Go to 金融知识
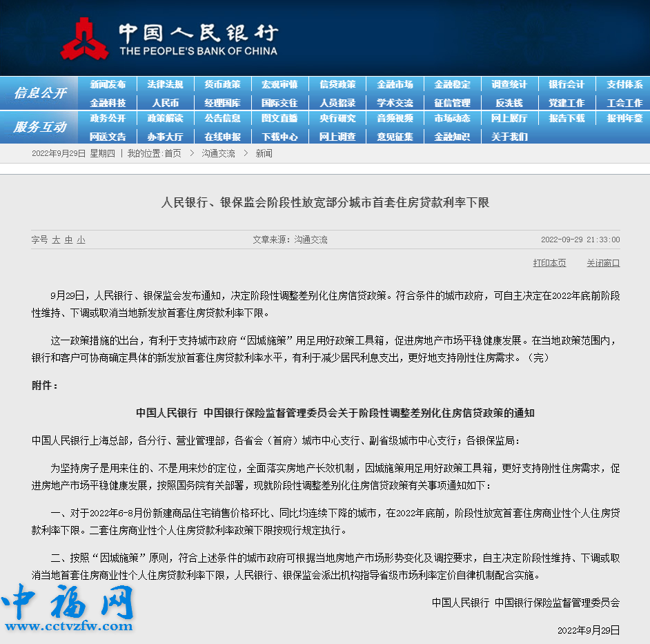This screenshot has height=644, width=650. click(452, 137)
